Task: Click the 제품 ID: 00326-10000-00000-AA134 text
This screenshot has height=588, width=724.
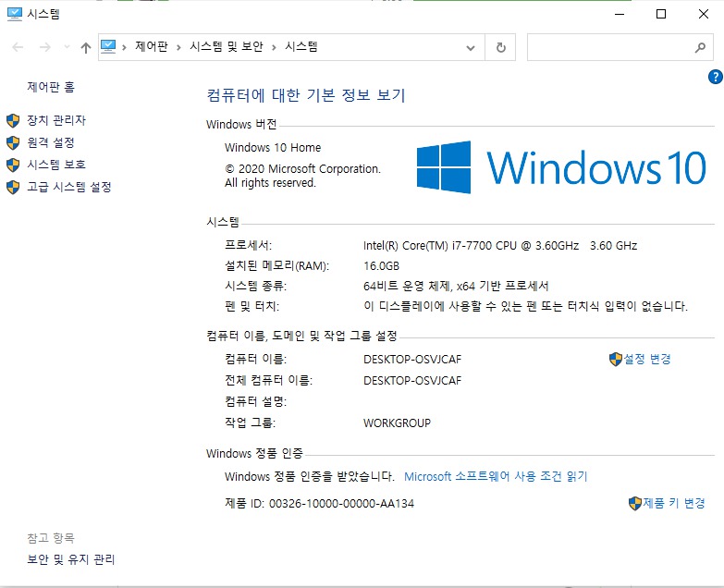Action: [320, 503]
